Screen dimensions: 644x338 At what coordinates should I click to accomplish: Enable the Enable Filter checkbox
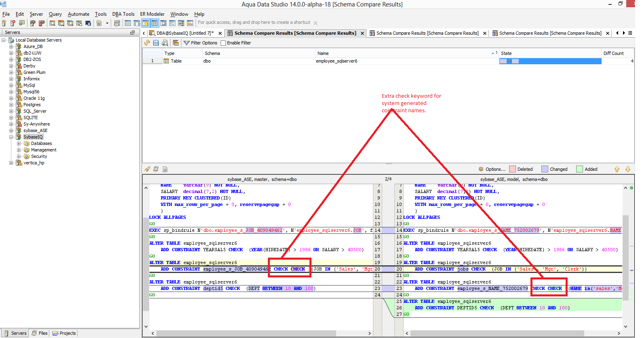(223, 43)
